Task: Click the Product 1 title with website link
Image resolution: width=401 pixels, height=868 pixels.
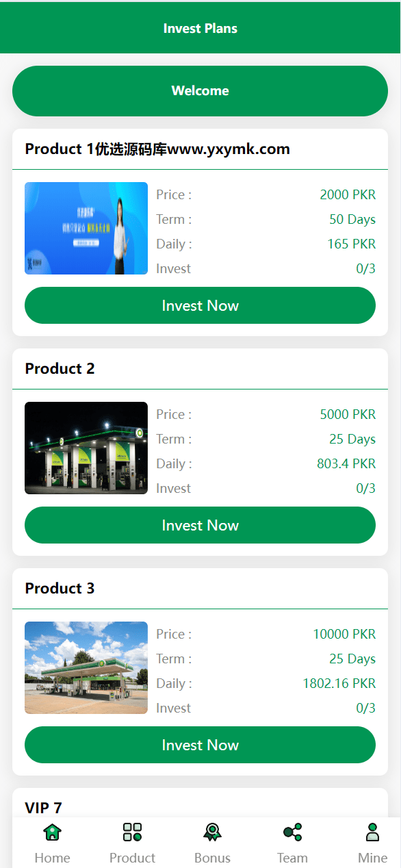Action: [157, 149]
